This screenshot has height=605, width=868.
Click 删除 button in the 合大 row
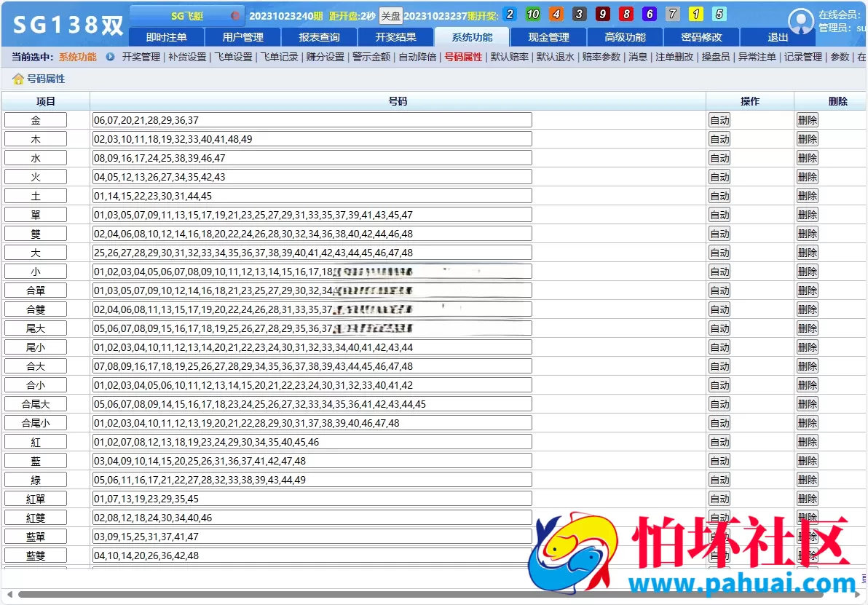807,366
